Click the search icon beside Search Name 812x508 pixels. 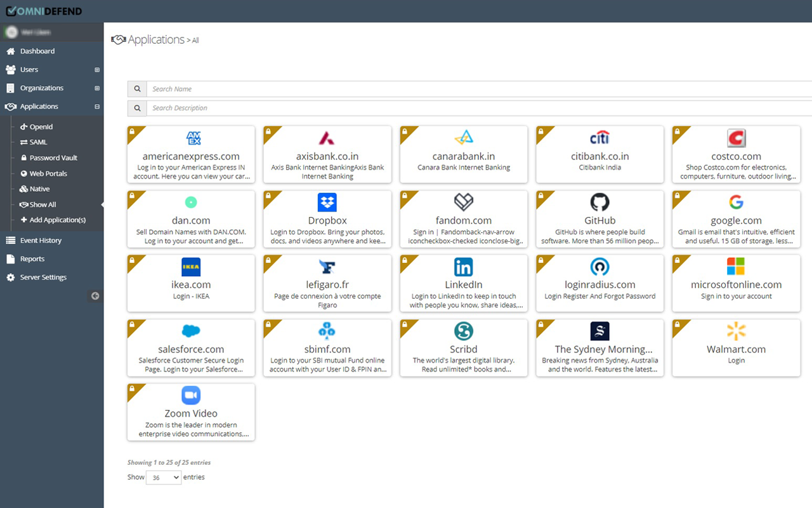coord(137,89)
